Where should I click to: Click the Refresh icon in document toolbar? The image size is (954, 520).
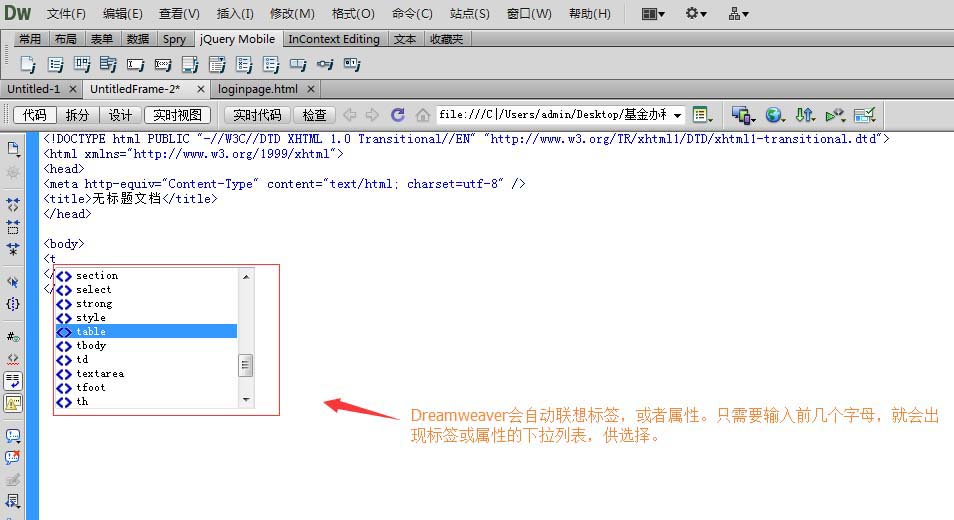point(398,115)
